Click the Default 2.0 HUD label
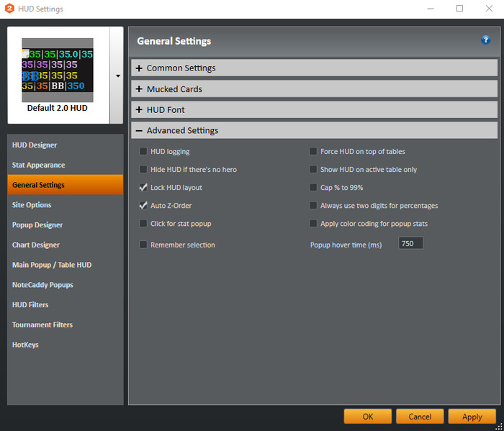504x431 pixels. point(57,108)
